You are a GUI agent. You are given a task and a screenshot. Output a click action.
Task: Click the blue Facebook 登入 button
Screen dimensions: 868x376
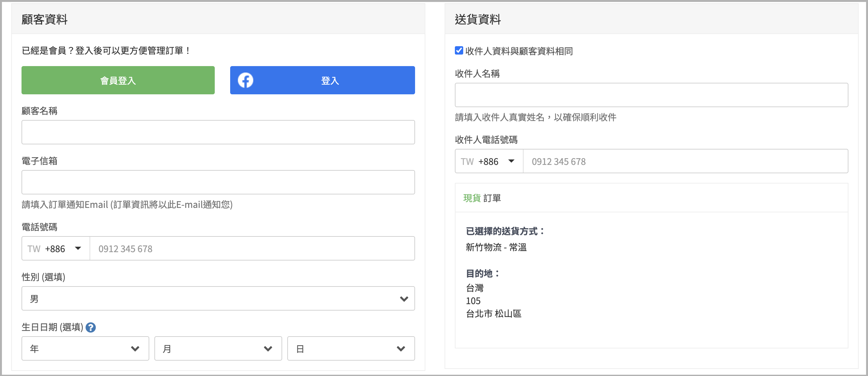pos(323,80)
